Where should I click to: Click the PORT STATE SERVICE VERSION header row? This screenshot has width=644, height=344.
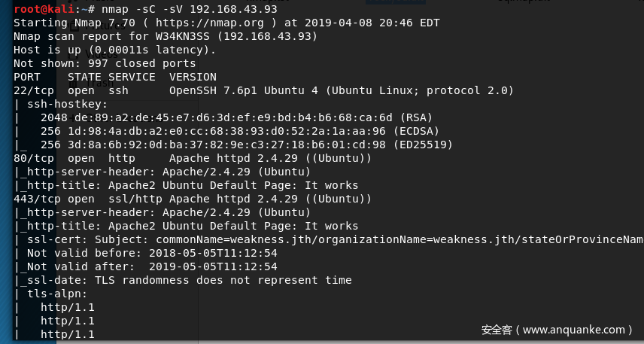115,77
